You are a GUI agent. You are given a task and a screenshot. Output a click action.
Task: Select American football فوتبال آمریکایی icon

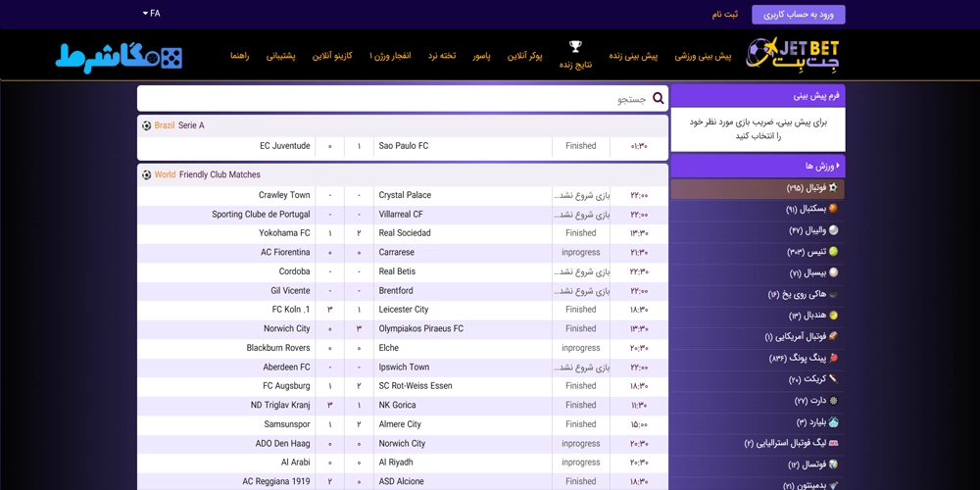[832, 337]
